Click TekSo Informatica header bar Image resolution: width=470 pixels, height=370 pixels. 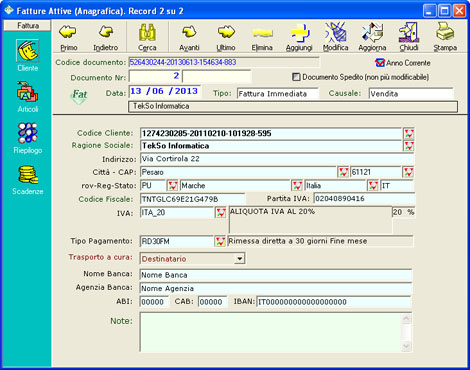293,106
